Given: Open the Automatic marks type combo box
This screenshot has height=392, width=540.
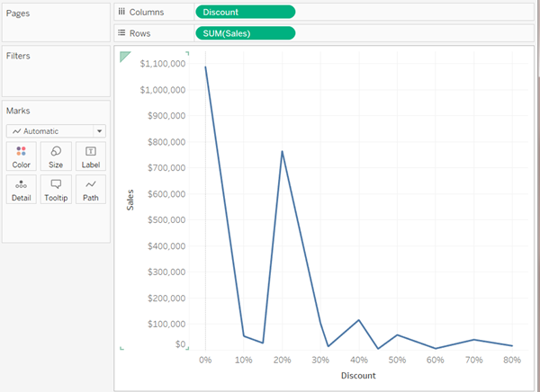Looking at the screenshot, I should (x=56, y=131).
